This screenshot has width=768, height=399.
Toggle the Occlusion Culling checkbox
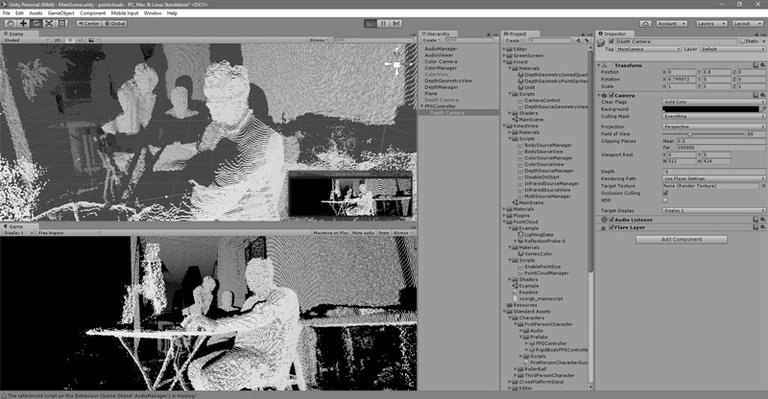(665, 193)
